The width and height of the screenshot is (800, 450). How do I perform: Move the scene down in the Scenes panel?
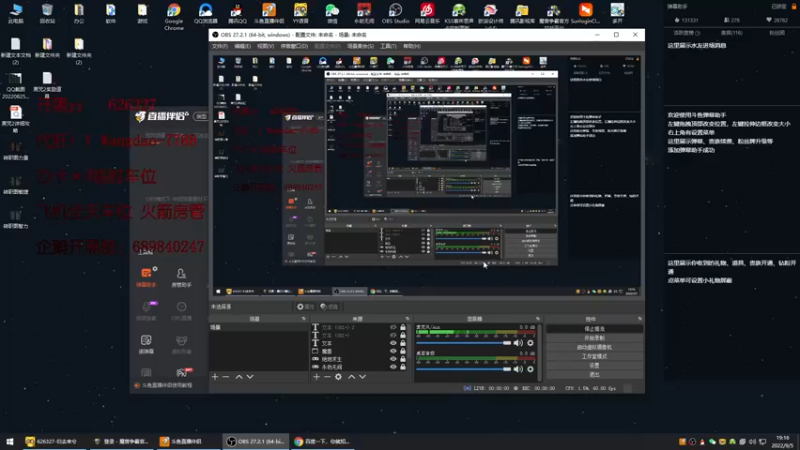pyautogui.click(x=250, y=377)
